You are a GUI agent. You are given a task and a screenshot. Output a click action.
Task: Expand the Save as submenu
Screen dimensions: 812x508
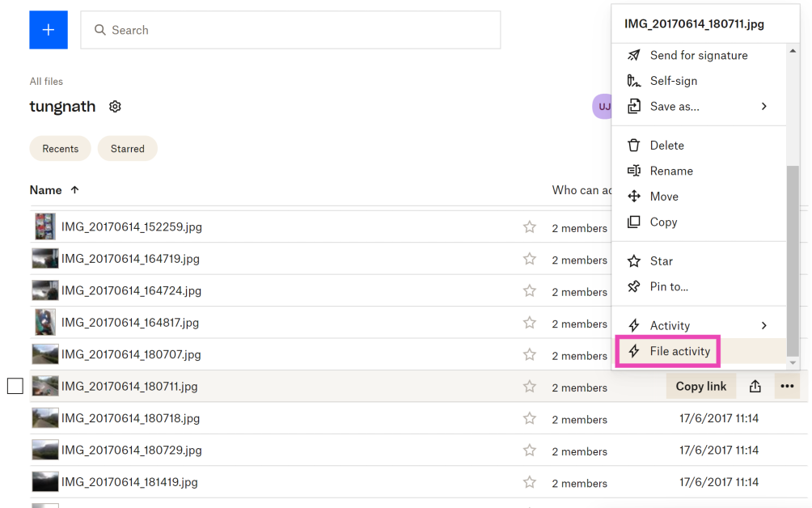(763, 107)
